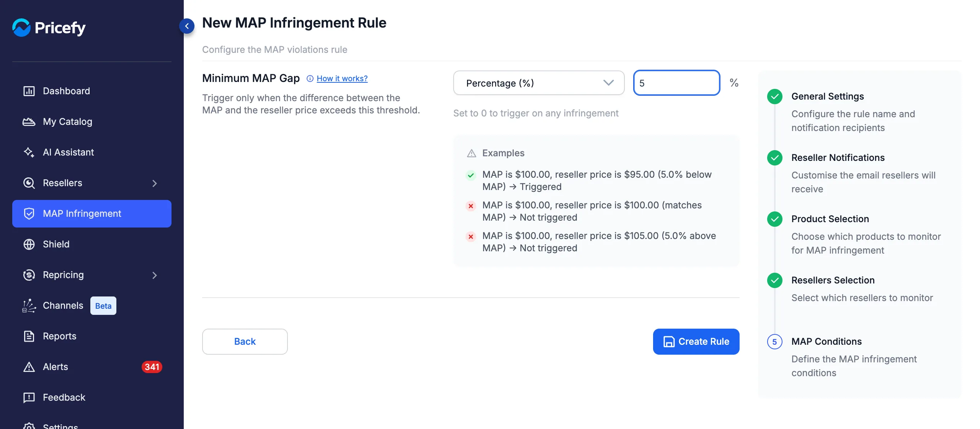Go to the Resellers Selection step

(x=833, y=280)
